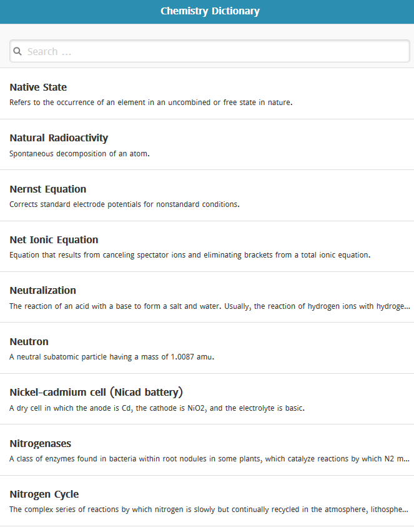The width and height of the screenshot is (414, 532).
Task: View the Nitrogen Cycle entry
Action: tap(44, 494)
